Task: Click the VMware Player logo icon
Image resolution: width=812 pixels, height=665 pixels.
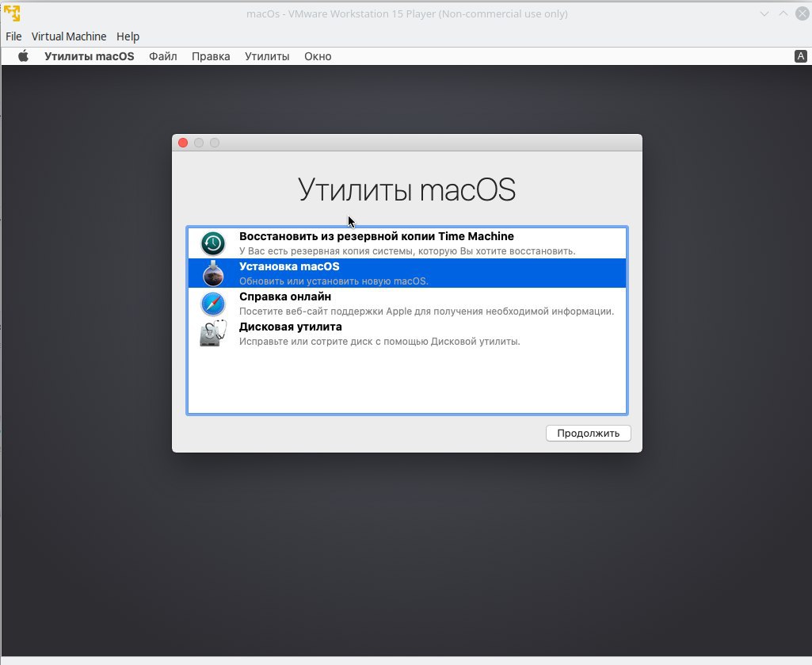Action: pos(12,13)
